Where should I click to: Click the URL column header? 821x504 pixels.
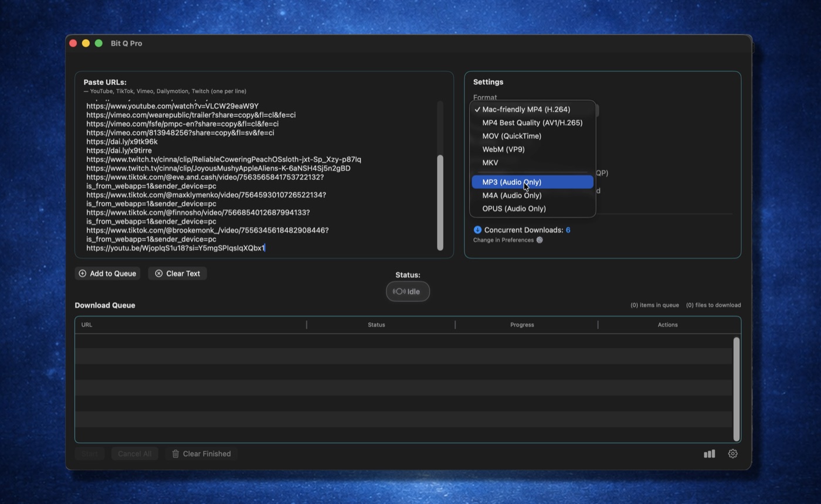[87, 325]
